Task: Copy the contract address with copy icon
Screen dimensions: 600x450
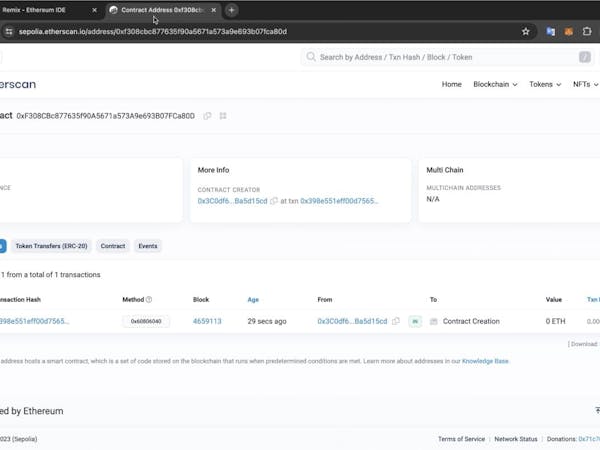Action: pyautogui.click(x=207, y=116)
